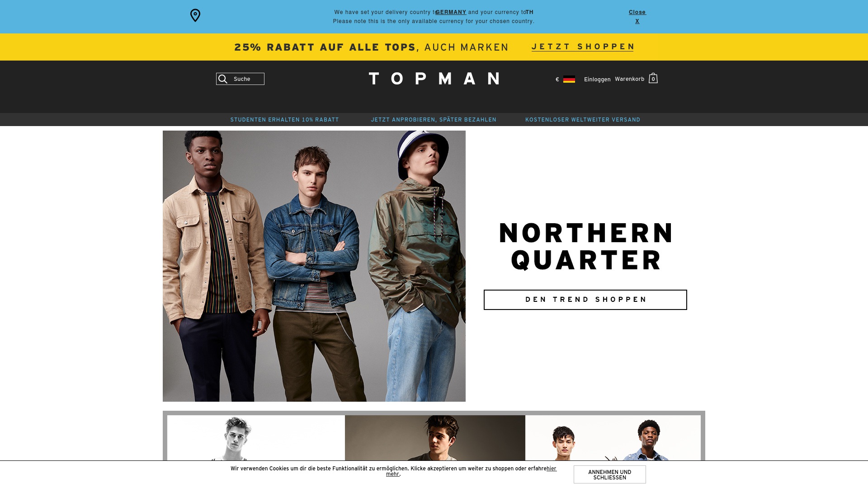
Task: Open Einloggen sign-in link
Action: 597,80
